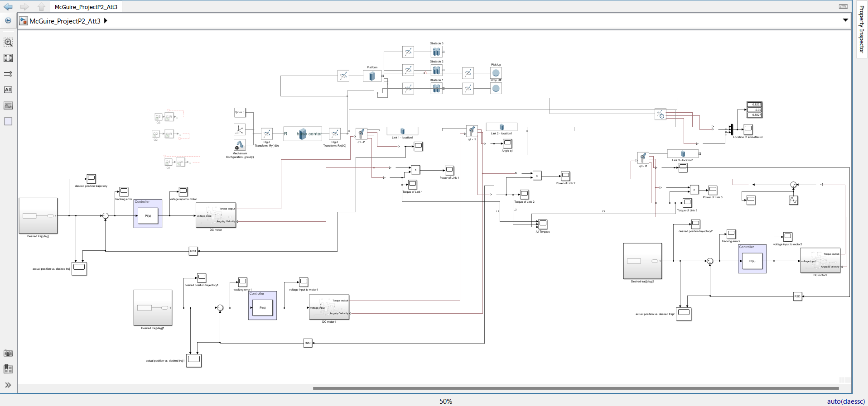Select the desired position trajectory2 scope

pyautogui.click(x=696, y=224)
